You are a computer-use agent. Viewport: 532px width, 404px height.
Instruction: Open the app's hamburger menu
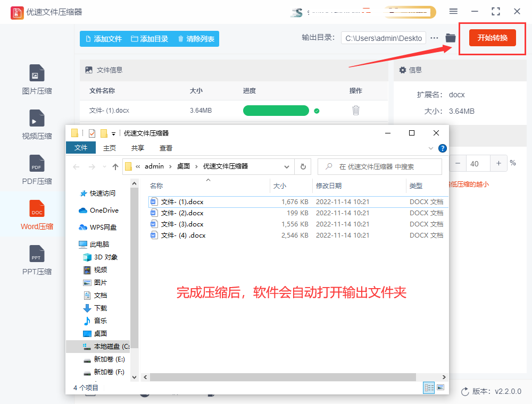(454, 11)
